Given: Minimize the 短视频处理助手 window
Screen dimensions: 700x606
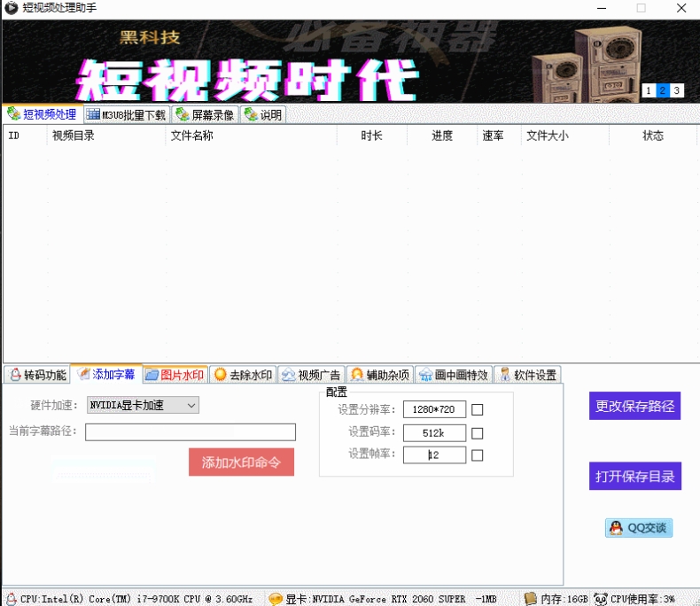Looking at the screenshot, I should pyautogui.click(x=602, y=8).
